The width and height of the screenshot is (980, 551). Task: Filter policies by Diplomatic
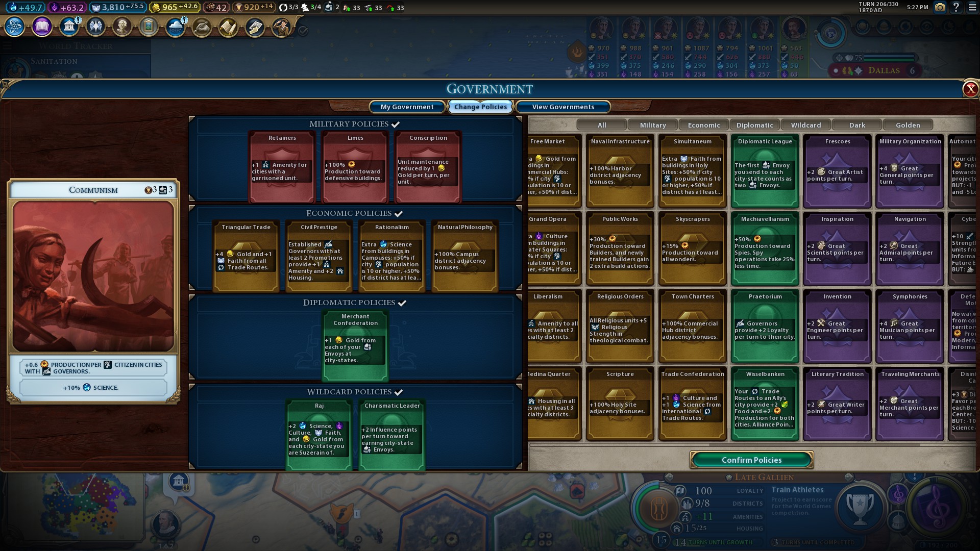(754, 125)
